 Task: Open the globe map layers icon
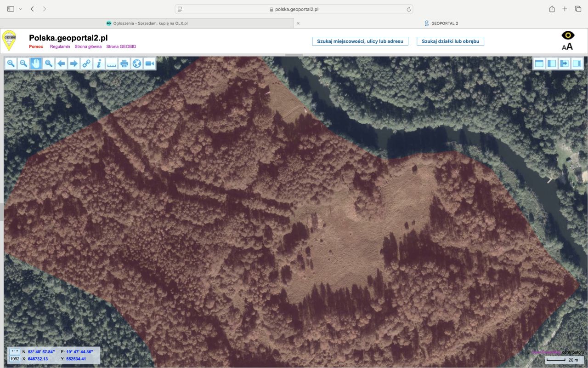pyautogui.click(x=137, y=64)
